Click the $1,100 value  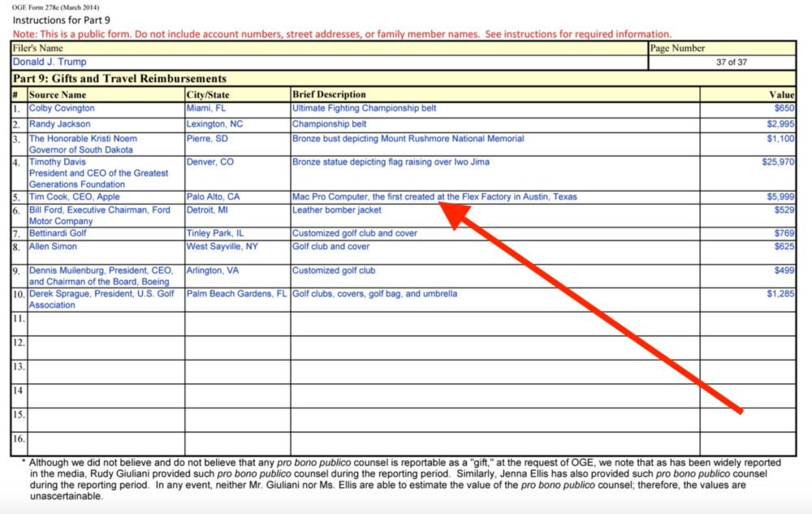click(780, 139)
